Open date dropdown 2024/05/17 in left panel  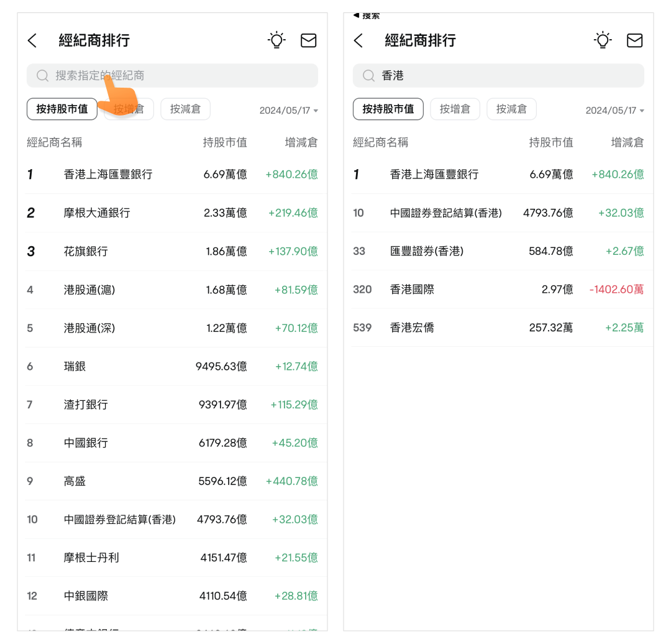pos(289,111)
